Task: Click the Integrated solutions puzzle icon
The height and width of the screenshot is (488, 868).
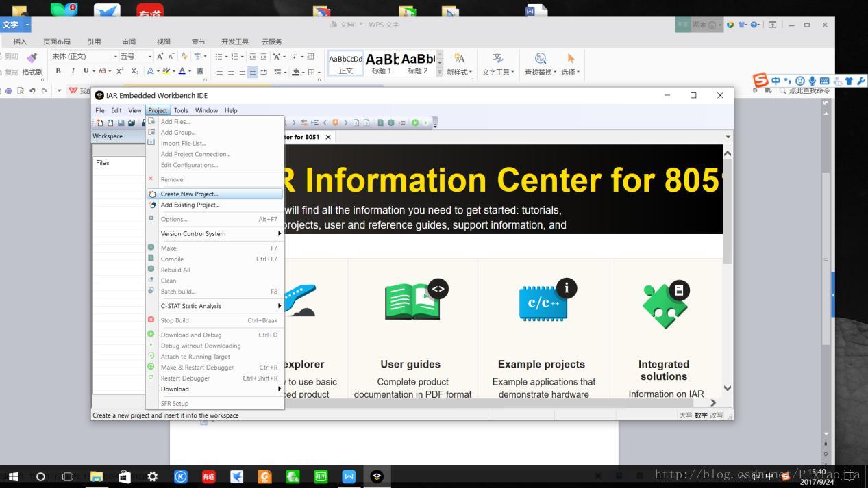Action: pos(664,305)
